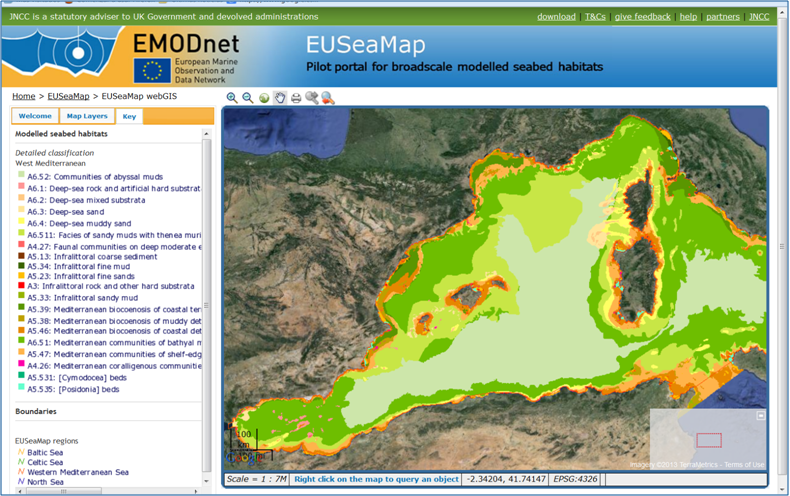The width and height of the screenshot is (790, 496).
Task: Click the grey next-extent magnifier icon
Action: (312, 98)
